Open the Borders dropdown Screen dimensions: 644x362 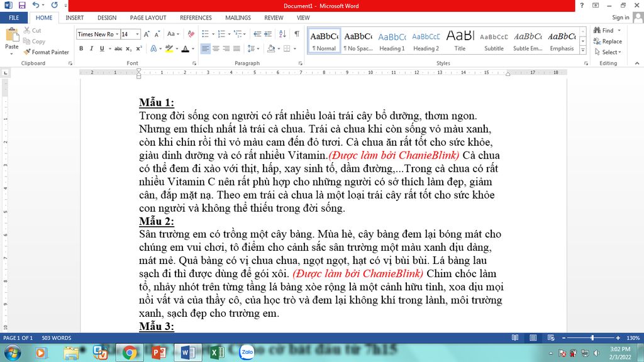pyautogui.click(x=294, y=48)
